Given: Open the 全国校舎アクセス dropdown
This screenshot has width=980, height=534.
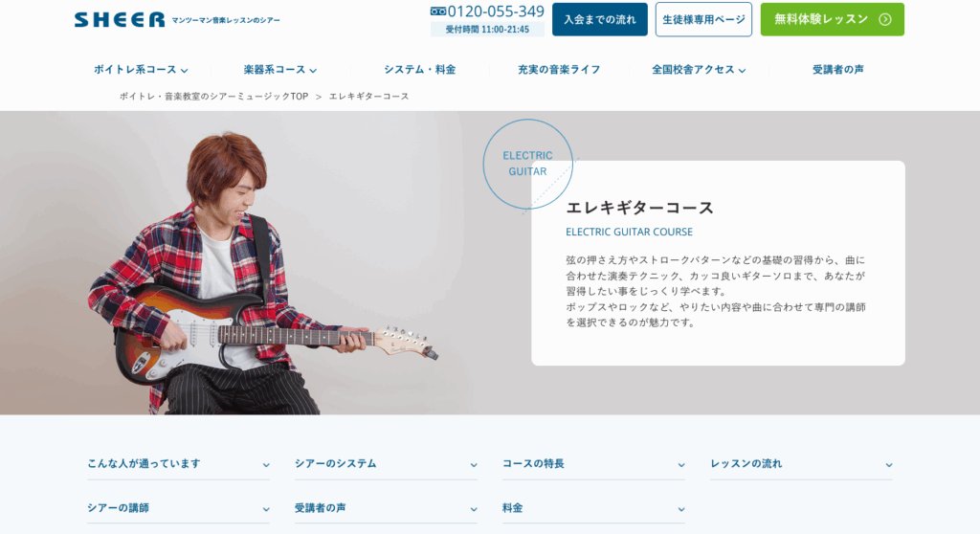Looking at the screenshot, I should (699, 70).
